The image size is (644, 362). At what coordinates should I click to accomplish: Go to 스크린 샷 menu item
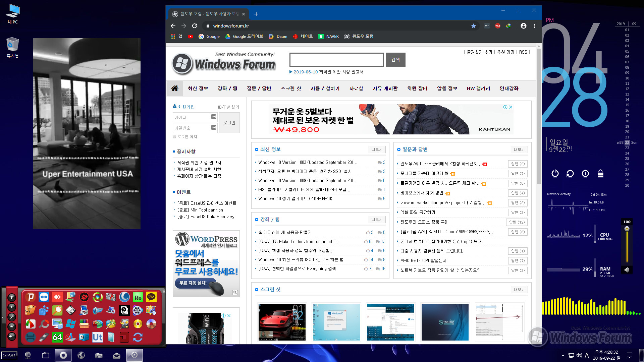click(291, 88)
